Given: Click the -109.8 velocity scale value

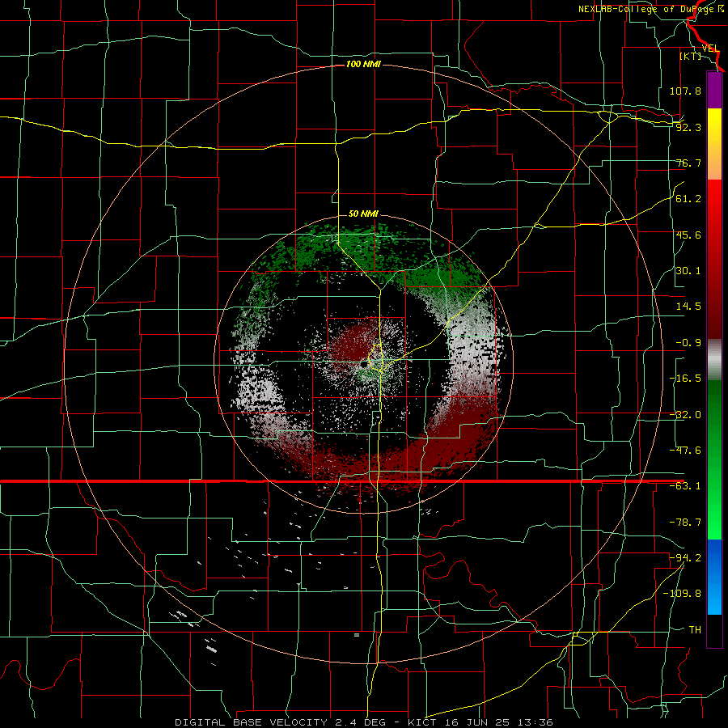Looking at the screenshot, I should [683, 594].
